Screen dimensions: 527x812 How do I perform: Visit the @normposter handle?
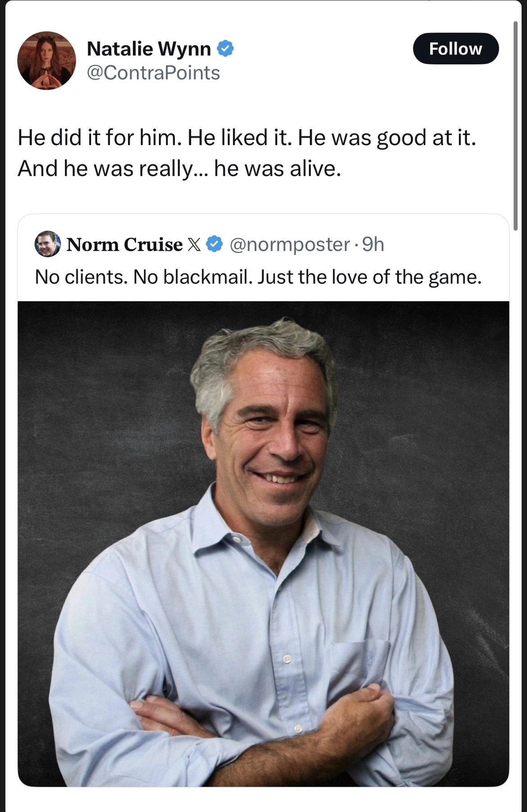point(290,245)
